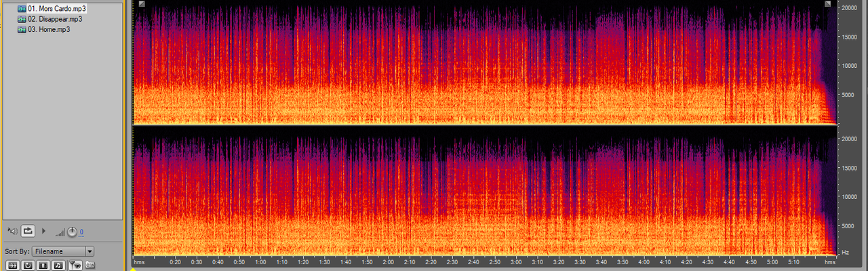Viewport: 868px width, 271px height.
Task: Click the volume level bars icon
Action: (60, 232)
